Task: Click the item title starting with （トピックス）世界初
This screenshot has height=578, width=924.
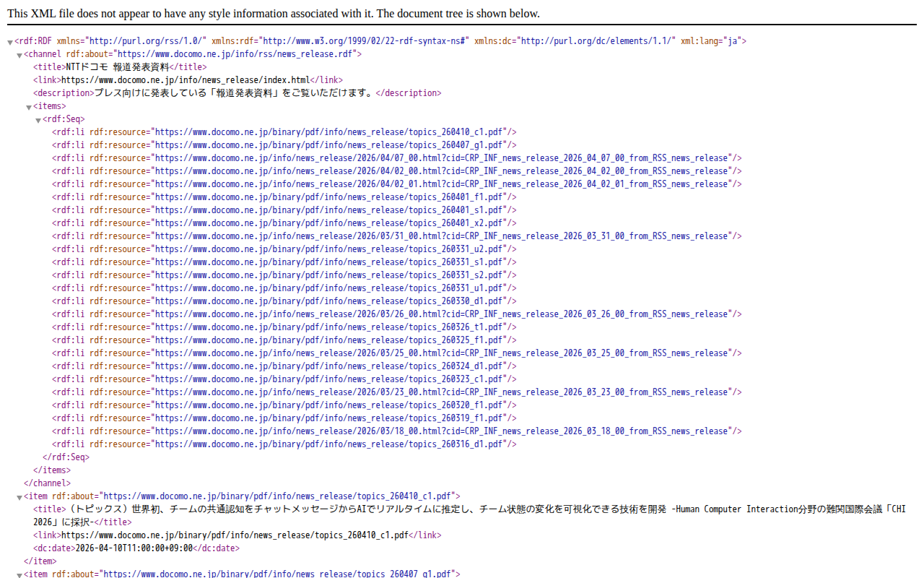Action: [469, 516]
